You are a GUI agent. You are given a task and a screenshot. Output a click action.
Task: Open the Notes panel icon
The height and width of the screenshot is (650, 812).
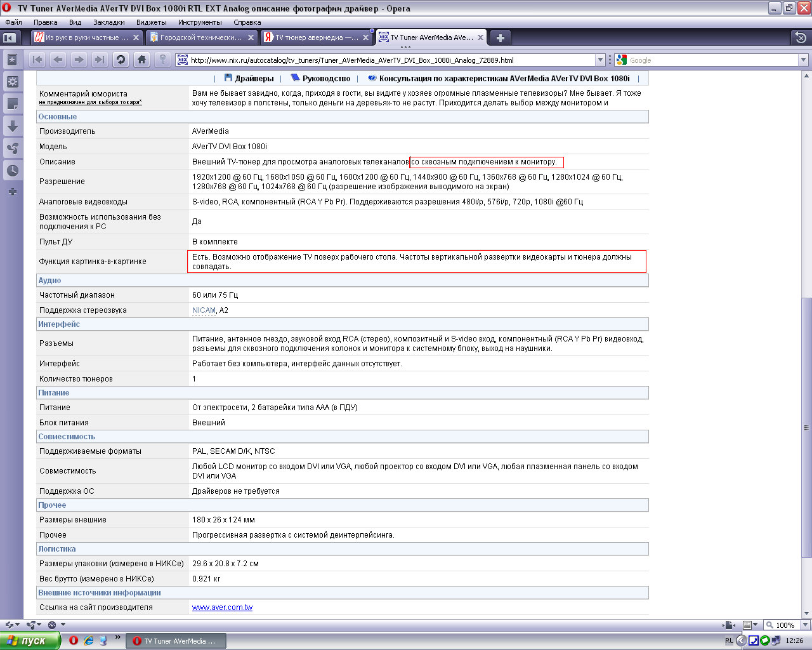[x=12, y=104]
